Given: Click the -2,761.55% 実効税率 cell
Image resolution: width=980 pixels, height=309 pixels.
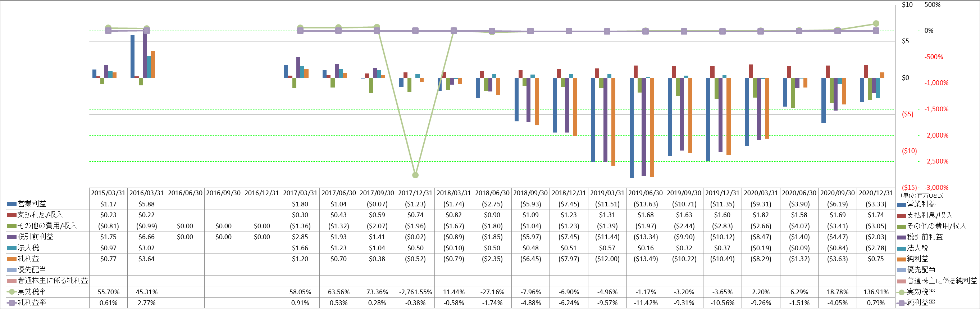Looking at the screenshot, I should coord(415,292).
